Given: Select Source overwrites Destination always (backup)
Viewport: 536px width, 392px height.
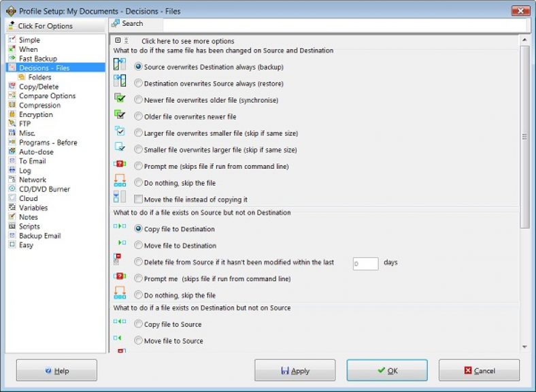Looking at the screenshot, I should coord(138,67).
